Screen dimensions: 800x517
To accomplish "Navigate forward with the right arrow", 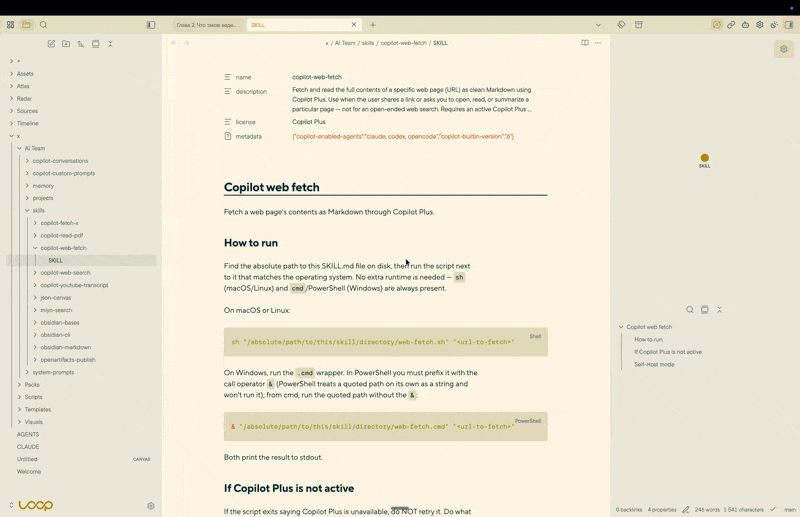I will pyautogui.click(x=187, y=43).
